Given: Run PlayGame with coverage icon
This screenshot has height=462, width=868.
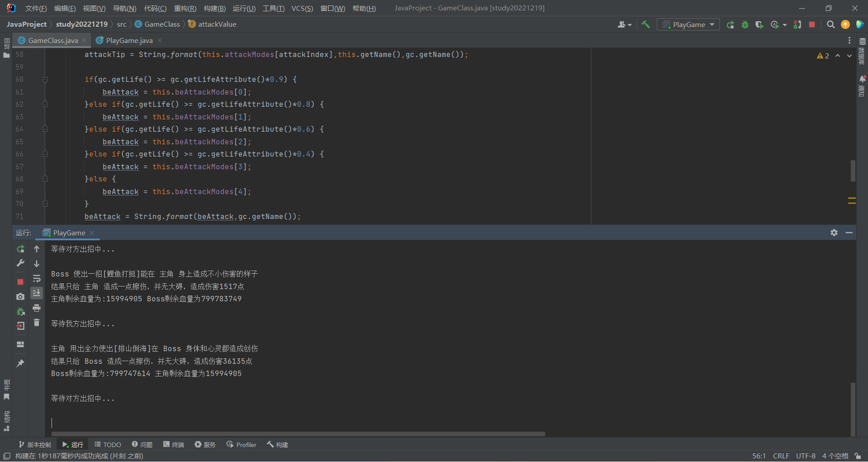Looking at the screenshot, I should pyautogui.click(x=759, y=24).
